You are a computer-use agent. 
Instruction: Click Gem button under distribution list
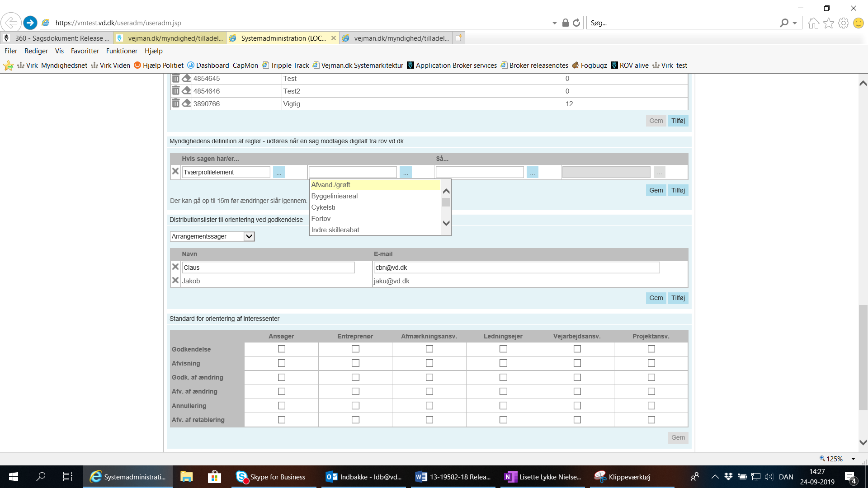click(656, 298)
